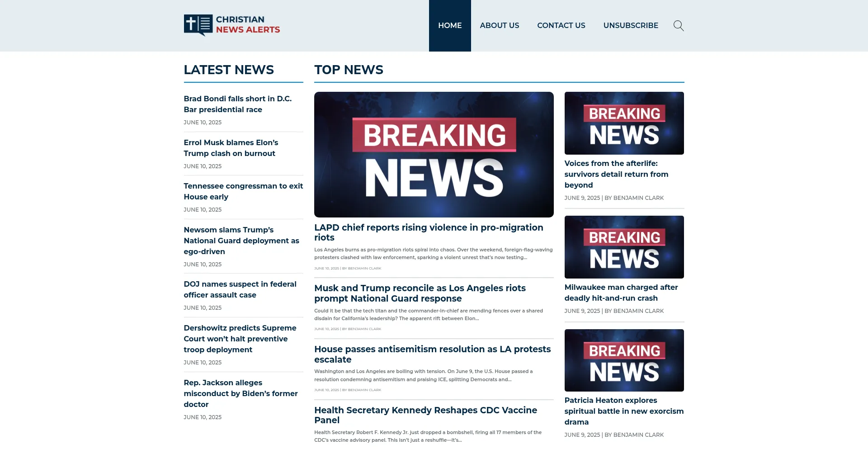Click the Christian News Alerts logo
The height and width of the screenshot is (449, 868).
click(232, 25)
